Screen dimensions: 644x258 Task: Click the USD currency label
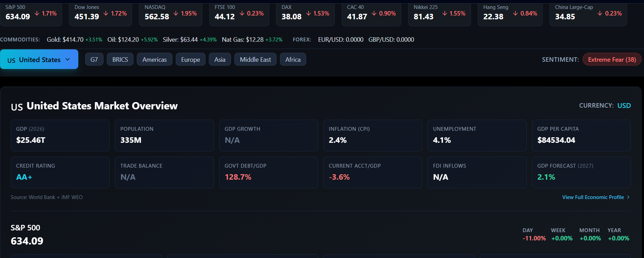point(624,106)
